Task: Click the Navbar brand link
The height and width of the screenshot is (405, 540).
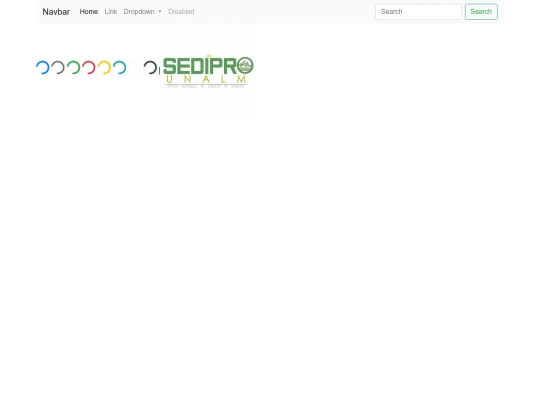Action: click(x=56, y=12)
